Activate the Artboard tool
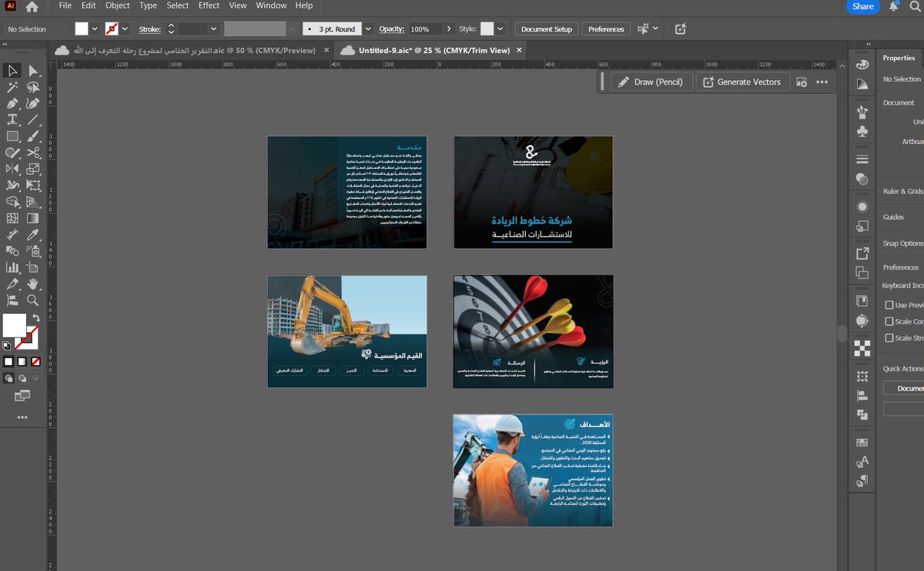Viewport: 924px width, 571px height. click(33, 267)
